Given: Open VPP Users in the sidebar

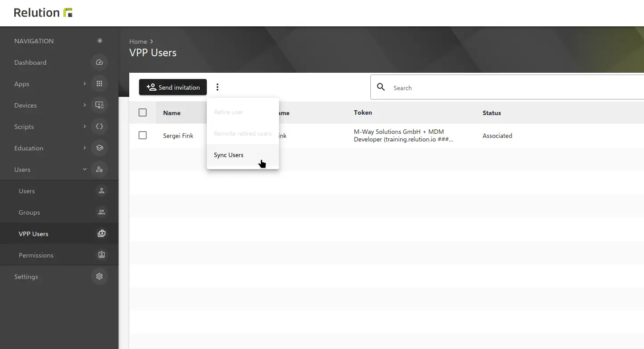Looking at the screenshot, I should coord(33,234).
